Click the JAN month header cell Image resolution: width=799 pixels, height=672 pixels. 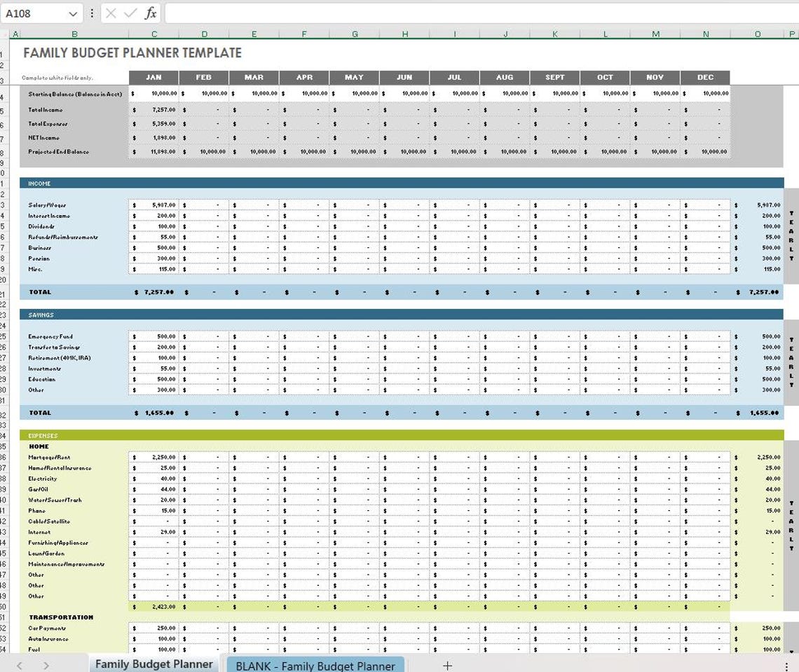[x=153, y=77]
